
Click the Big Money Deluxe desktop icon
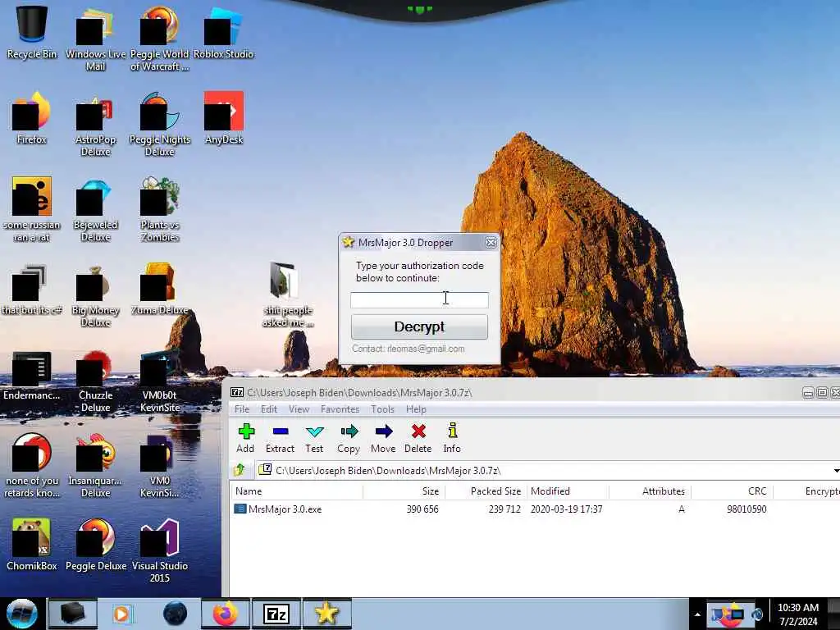[x=95, y=295]
